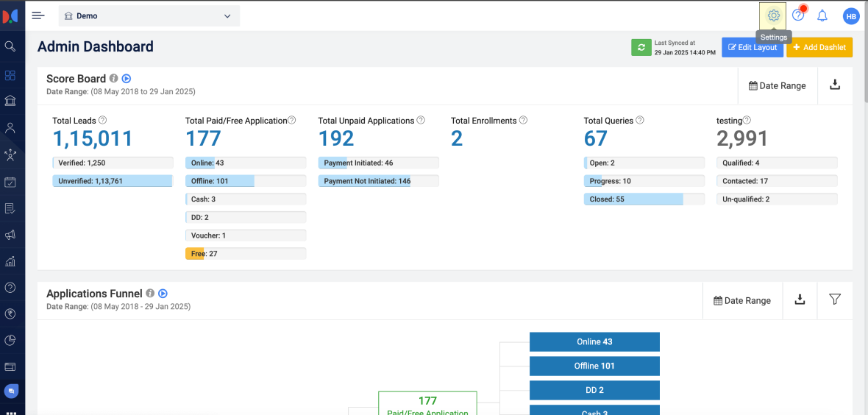Click the Add Dashlet button
Screen dimensions: 868x415
(819, 47)
